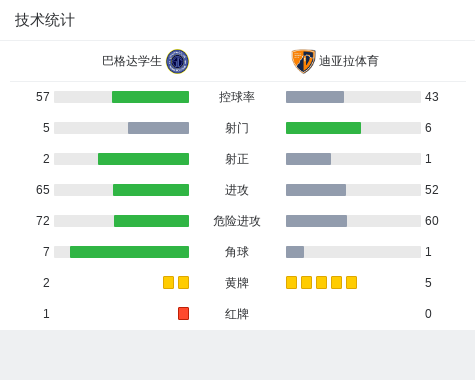Click the red card icon for 巴格达学生

pos(183,313)
